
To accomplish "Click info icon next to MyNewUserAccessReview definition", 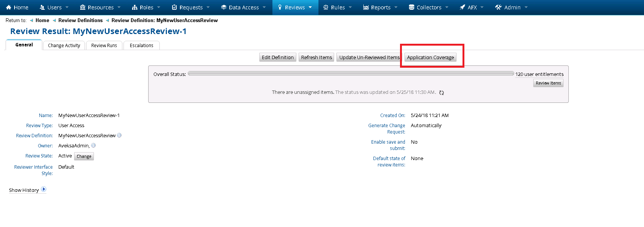I will point(119,135).
